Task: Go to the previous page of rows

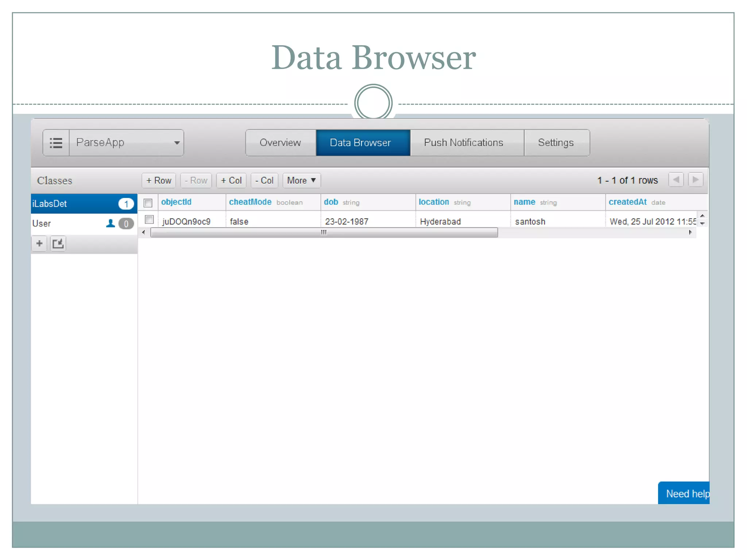Action: click(676, 180)
